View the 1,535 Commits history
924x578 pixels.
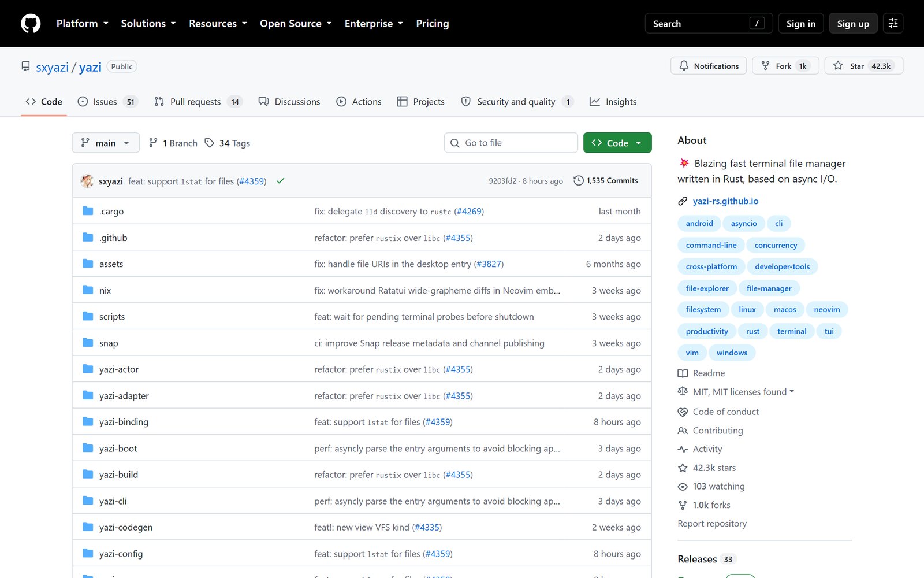point(606,181)
